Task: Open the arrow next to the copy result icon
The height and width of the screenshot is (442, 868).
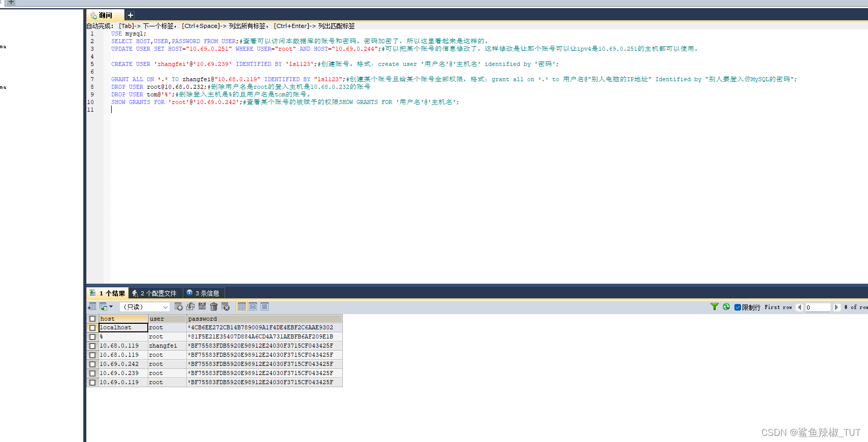Action: coord(111,307)
